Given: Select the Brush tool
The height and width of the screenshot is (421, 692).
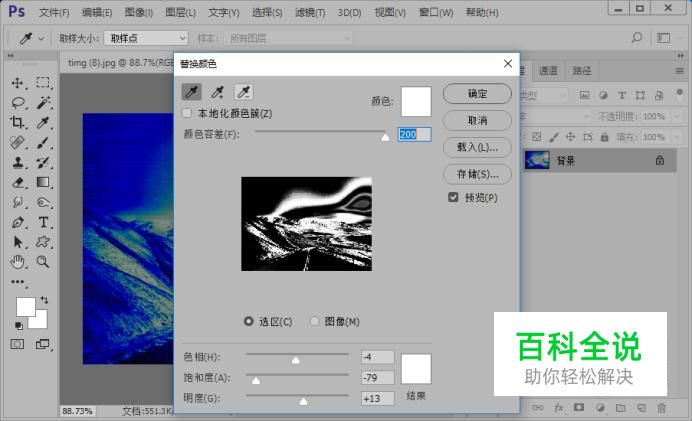Looking at the screenshot, I should 43,143.
